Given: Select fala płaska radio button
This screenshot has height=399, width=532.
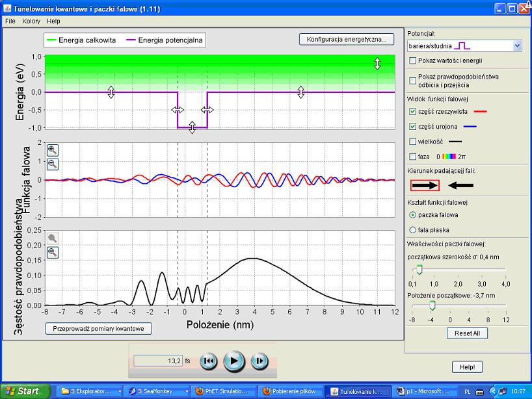Looking at the screenshot, I should tap(412, 230).
